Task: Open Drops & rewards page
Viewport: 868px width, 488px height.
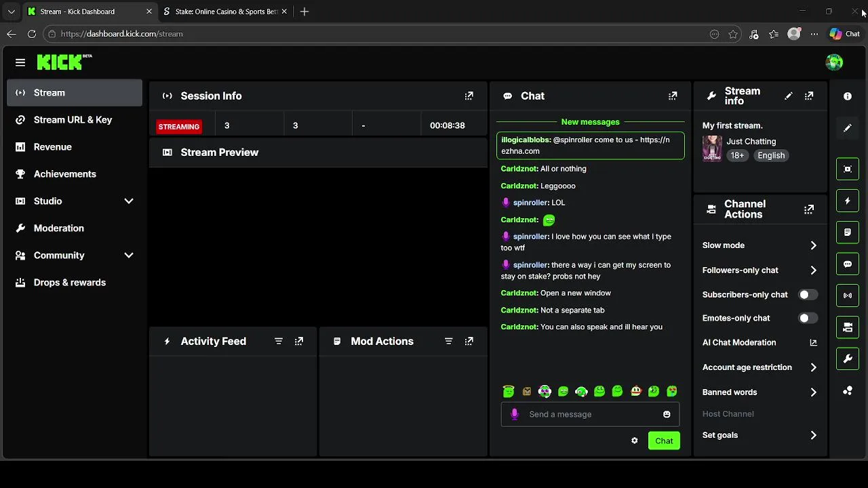Action: point(75,283)
